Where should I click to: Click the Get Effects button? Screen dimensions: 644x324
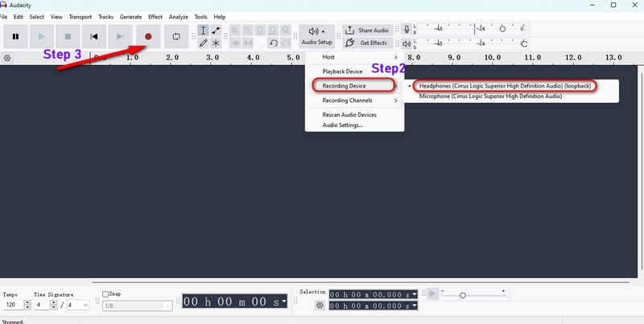tap(368, 43)
